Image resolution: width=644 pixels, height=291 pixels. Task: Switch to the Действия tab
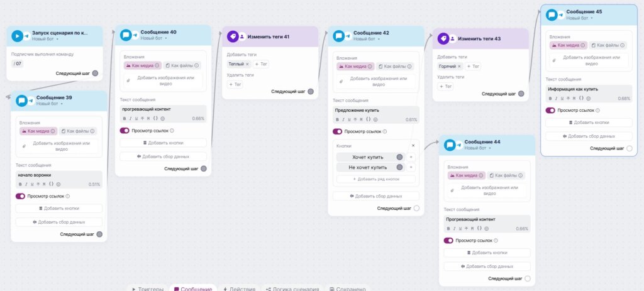coord(239,289)
